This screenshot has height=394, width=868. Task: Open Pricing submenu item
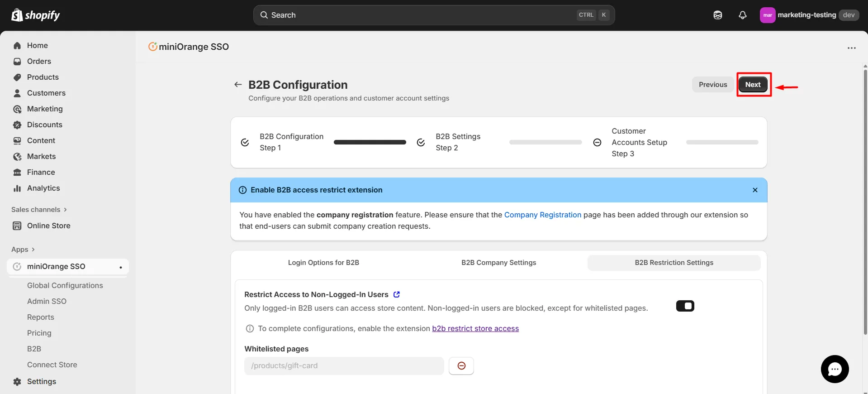[x=39, y=333]
